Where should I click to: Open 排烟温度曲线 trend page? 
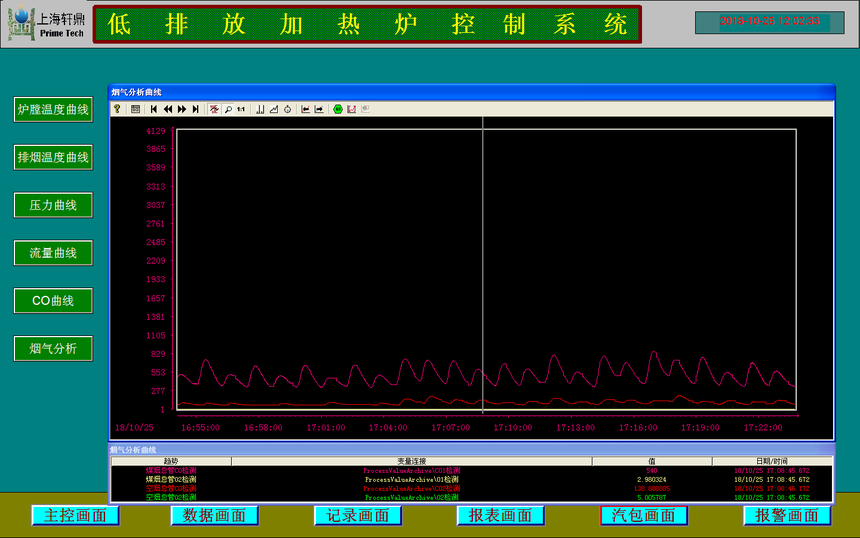[x=53, y=158]
